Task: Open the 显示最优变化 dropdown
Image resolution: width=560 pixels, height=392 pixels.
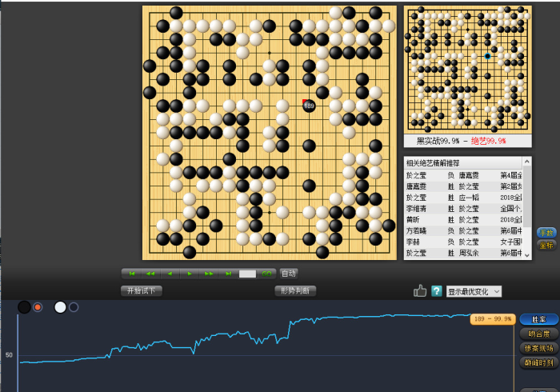Action: coord(474,291)
